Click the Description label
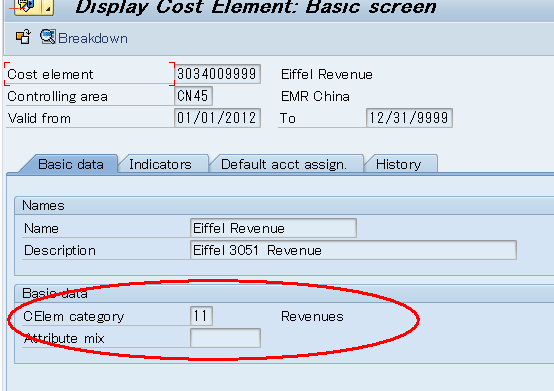Image resolution: width=554 pixels, height=391 pixels. pyautogui.click(x=60, y=250)
